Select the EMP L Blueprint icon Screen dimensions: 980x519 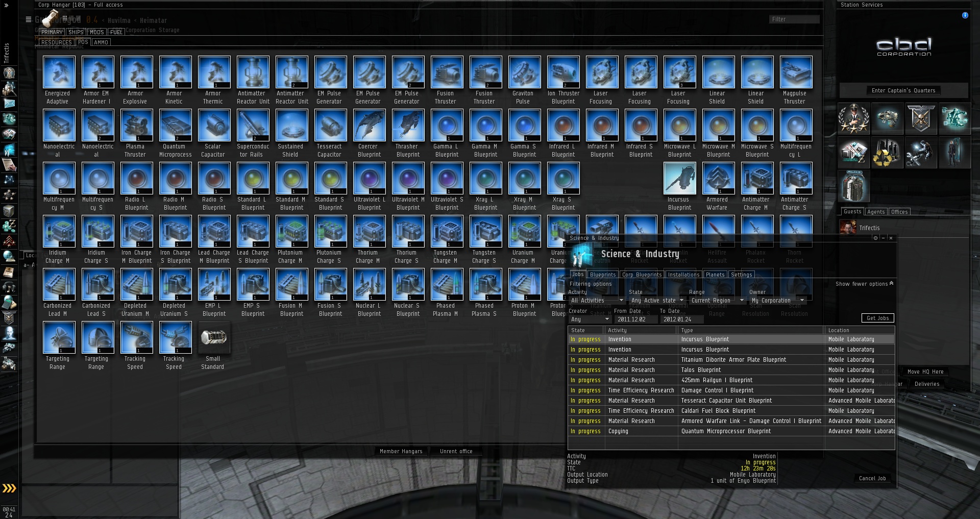[214, 284]
